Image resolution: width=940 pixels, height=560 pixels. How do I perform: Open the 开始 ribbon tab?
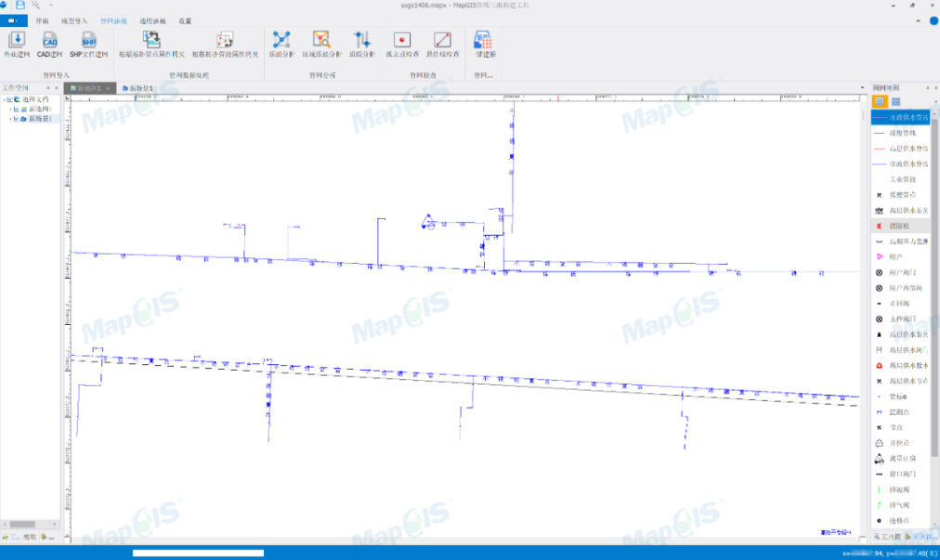[42, 21]
